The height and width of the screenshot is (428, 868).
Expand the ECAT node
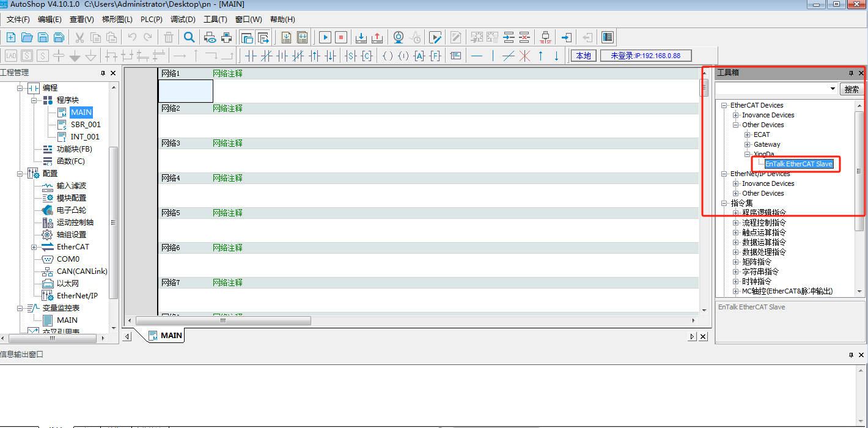748,135
